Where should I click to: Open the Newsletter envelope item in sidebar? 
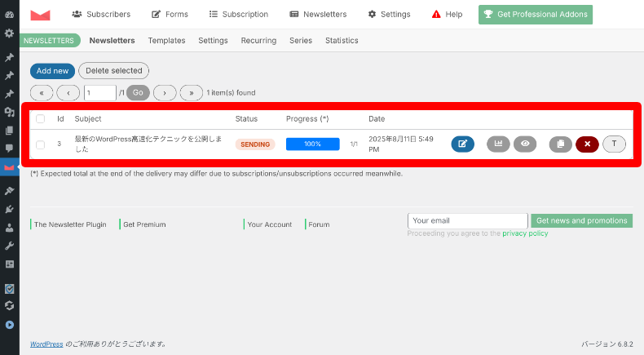click(x=9, y=167)
